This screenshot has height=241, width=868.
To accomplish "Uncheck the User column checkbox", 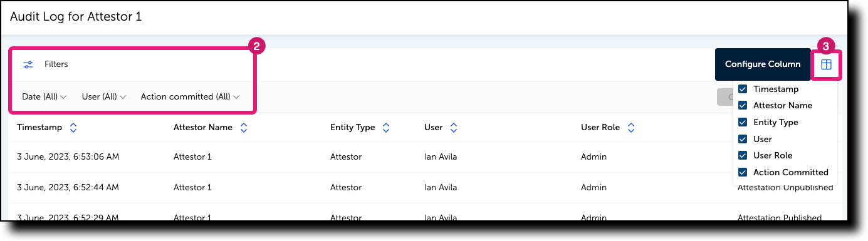I will point(743,139).
